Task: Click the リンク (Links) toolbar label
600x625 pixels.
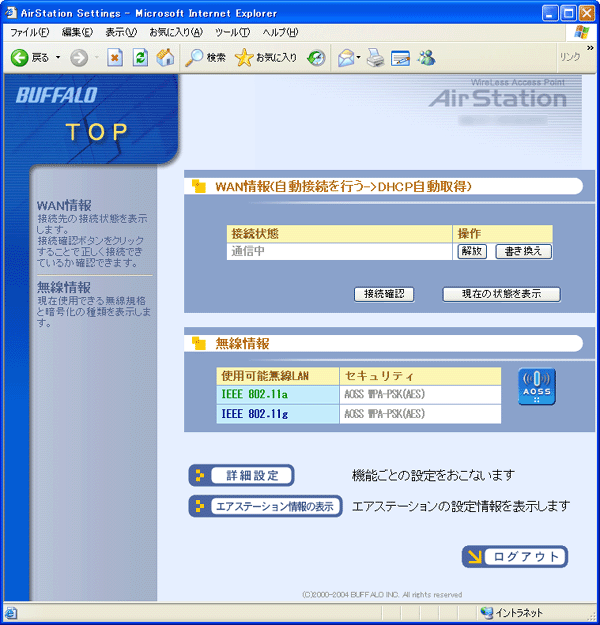Action: pos(570,57)
